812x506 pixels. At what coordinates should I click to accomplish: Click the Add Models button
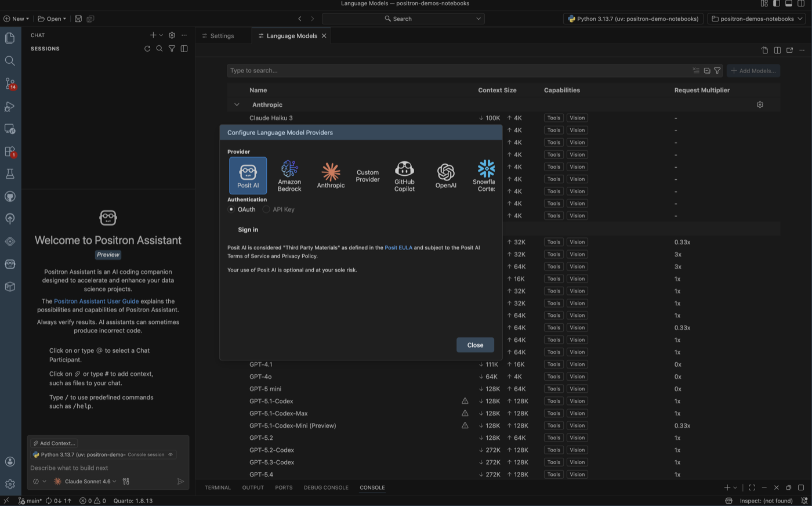tap(753, 71)
